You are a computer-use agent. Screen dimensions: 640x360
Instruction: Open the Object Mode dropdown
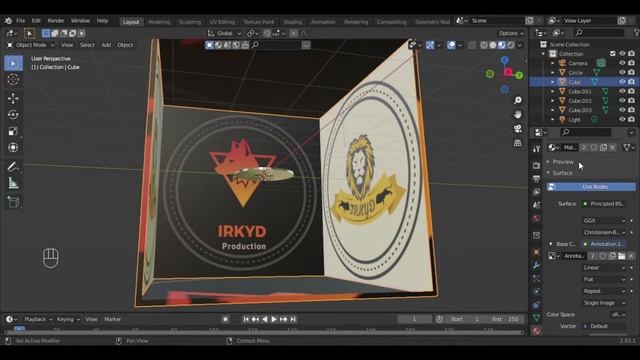31,45
